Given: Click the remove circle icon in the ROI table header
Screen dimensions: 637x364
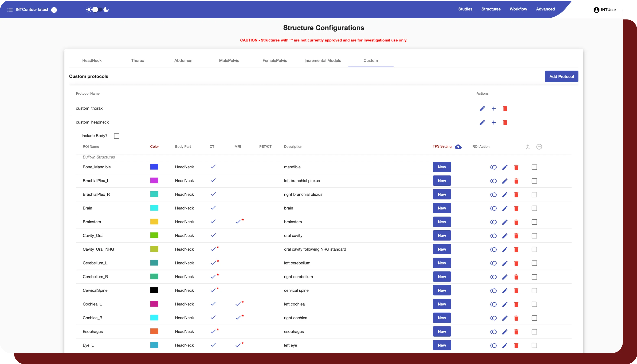Looking at the screenshot, I should [539, 147].
